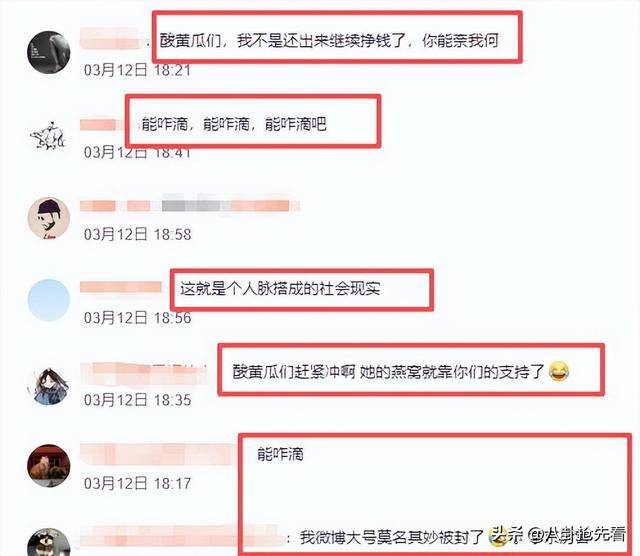
Task: Click the blurred username beside the 18:58 comment
Action: (190, 205)
